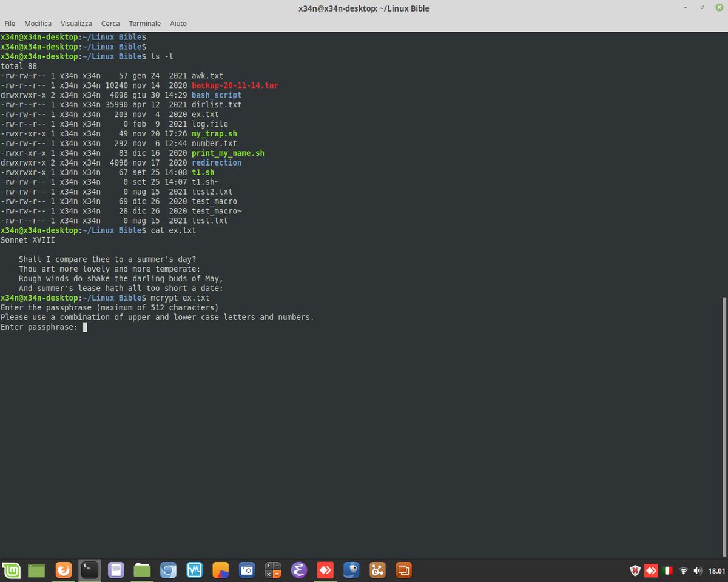This screenshot has height=582, width=728.
Task: Launch AnyDesk from the taskbar
Action: (x=325, y=570)
